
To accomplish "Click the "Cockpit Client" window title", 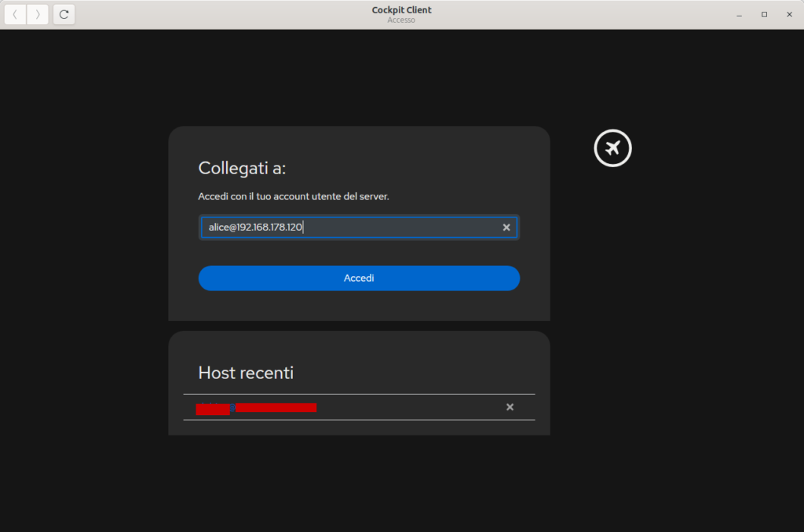I will click(401, 10).
